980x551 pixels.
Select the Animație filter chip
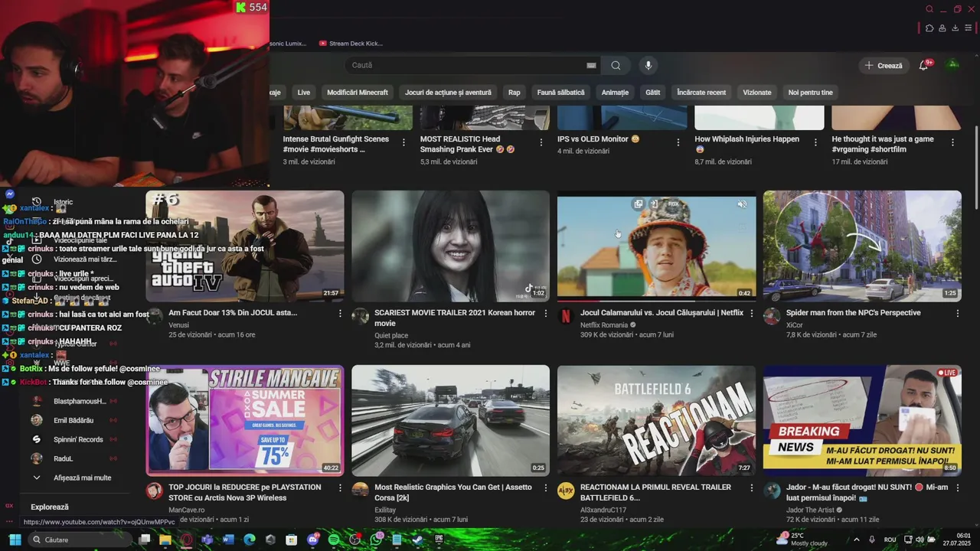[x=615, y=93]
